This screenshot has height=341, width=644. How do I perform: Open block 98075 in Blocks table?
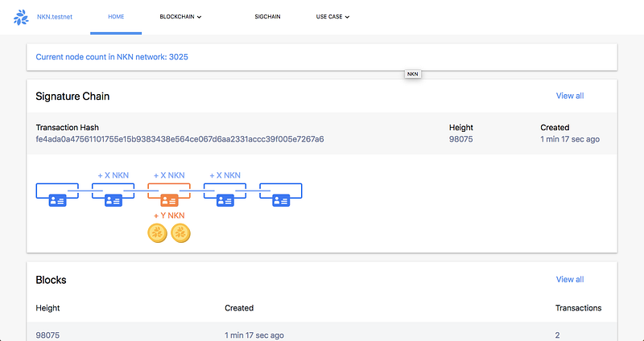[x=47, y=335]
